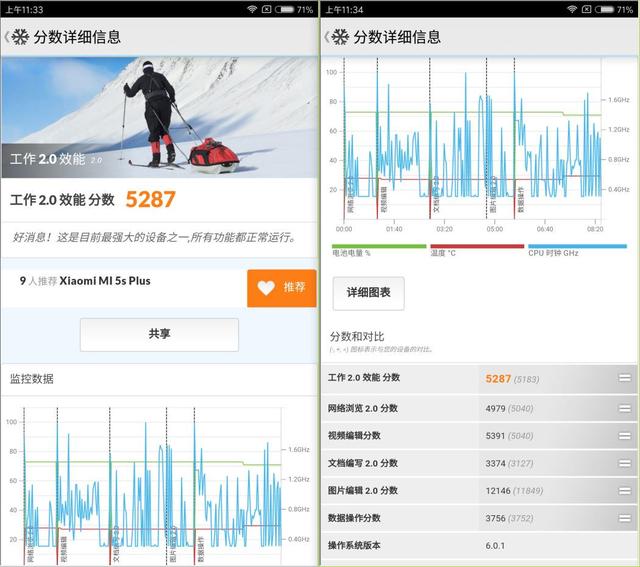Viewport: 640px width, 567px height.
Task: Tap the Xiaomi MI 5s Plus device name
Action: click(x=105, y=281)
